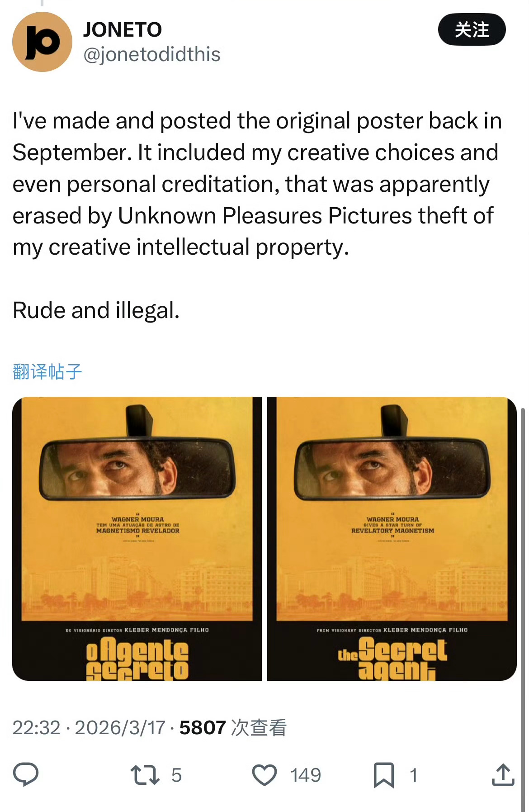Open the JONETO display name

122,30
